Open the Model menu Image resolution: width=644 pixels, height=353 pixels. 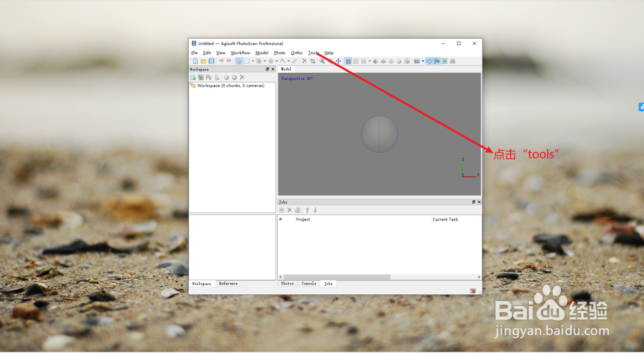[262, 53]
